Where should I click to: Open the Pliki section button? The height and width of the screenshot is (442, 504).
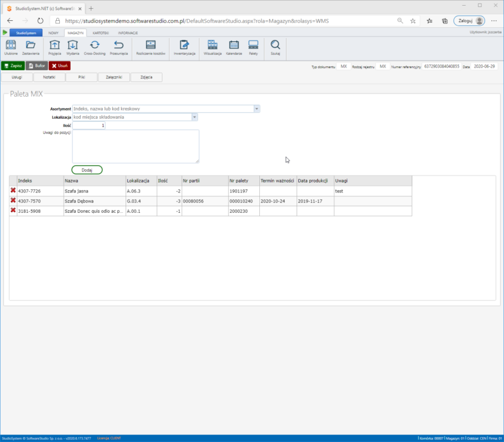pos(81,77)
